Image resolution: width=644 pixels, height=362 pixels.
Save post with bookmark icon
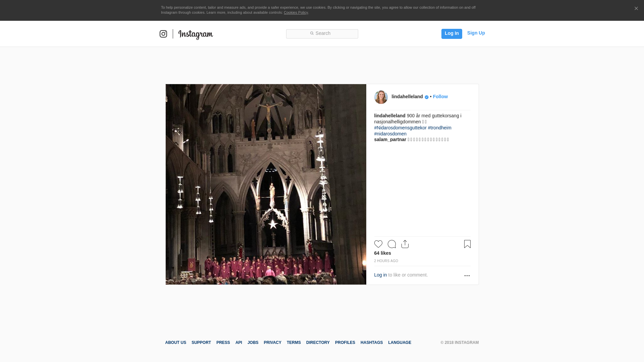pyautogui.click(x=467, y=244)
